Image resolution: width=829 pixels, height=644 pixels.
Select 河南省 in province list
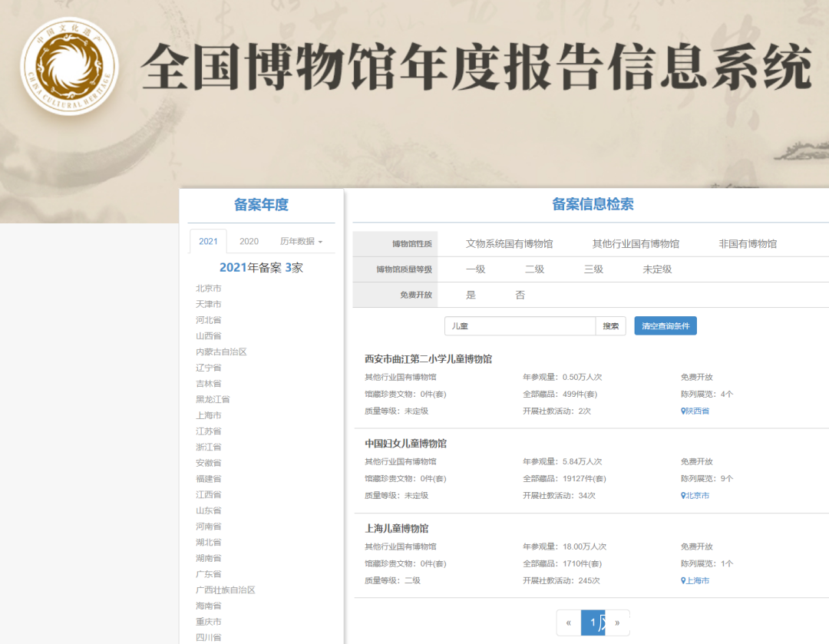(208, 526)
